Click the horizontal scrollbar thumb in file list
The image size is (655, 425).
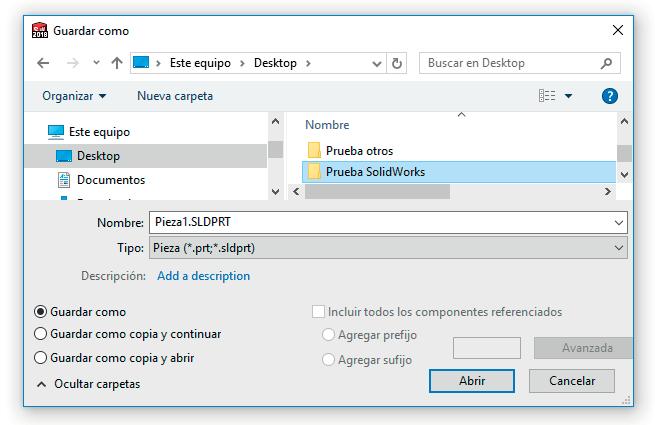click(x=377, y=192)
